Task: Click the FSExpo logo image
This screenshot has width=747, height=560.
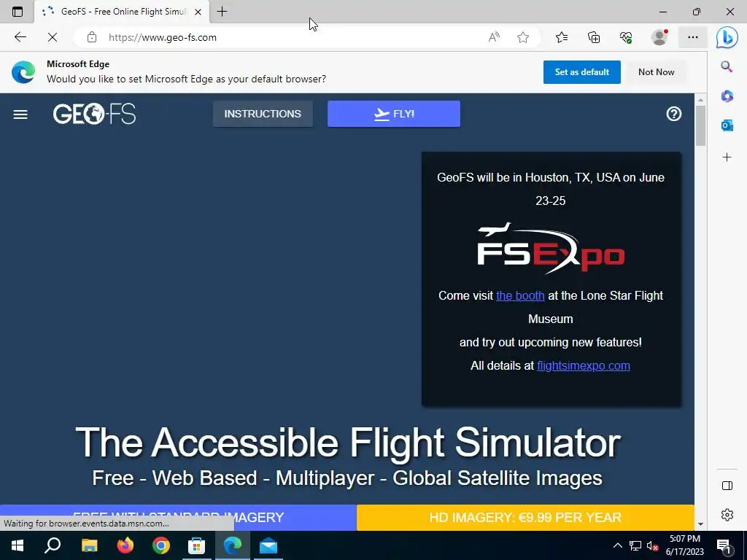Action: click(x=550, y=249)
